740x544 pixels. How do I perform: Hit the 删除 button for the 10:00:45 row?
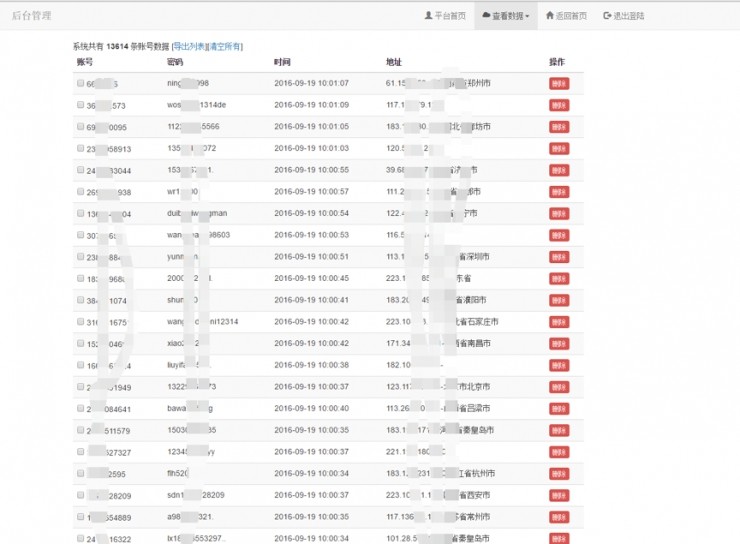(x=558, y=278)
